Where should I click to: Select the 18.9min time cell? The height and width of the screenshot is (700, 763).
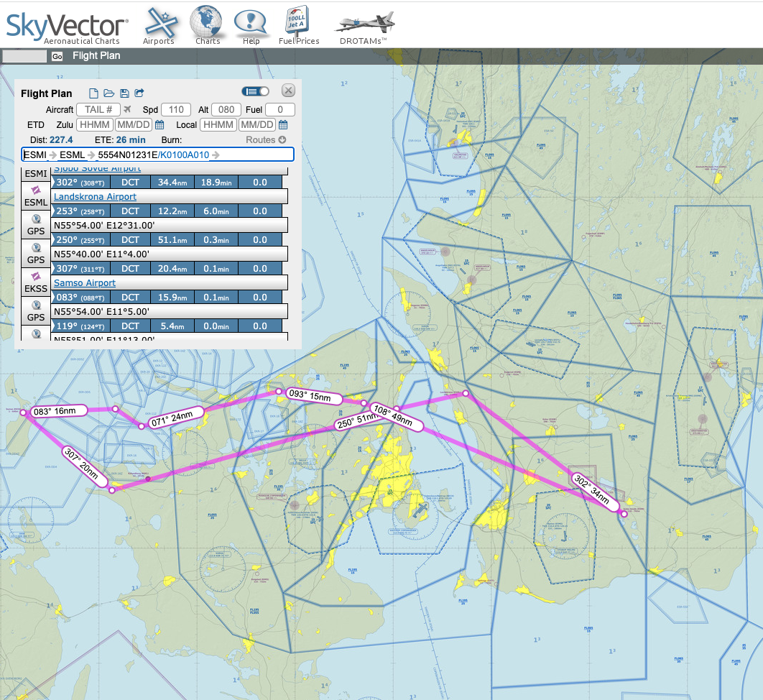[216, 183]
